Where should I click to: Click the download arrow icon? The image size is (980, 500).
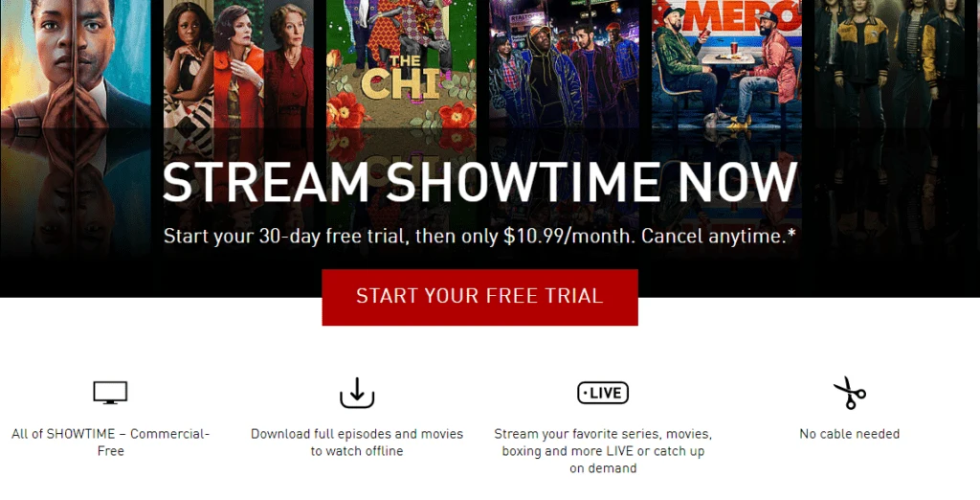(x=357, y=393)
